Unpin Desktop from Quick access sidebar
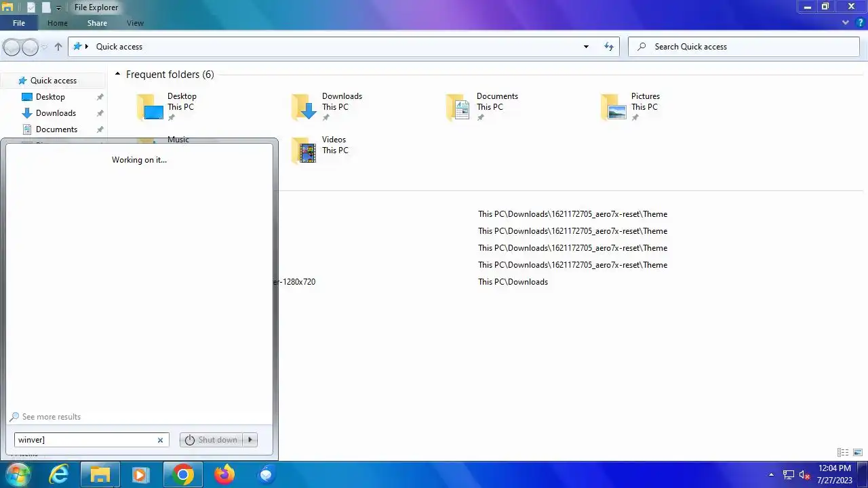This screenshot has width=868, height=488. [100, 97]
